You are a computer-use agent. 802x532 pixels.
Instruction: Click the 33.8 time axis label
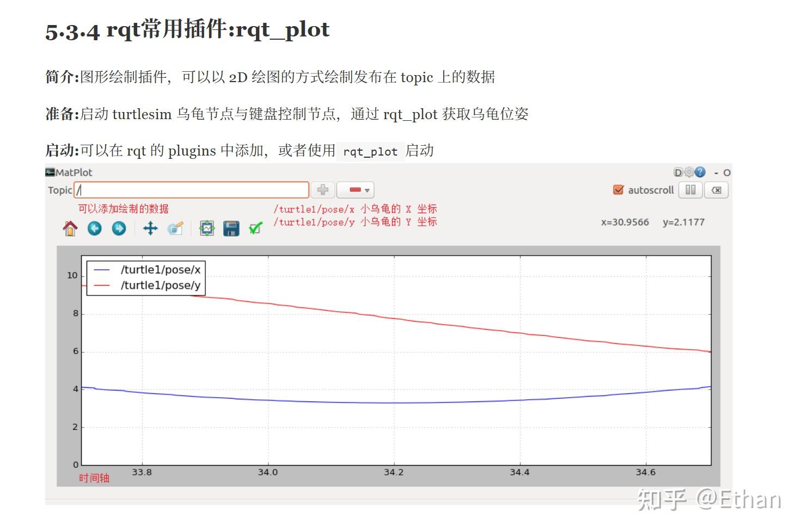tap(142, 472)
